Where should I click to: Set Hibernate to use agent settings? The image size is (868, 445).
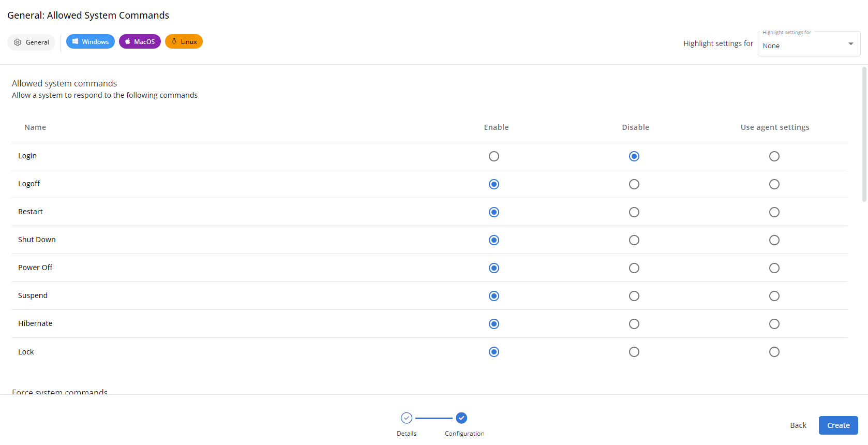774,324
